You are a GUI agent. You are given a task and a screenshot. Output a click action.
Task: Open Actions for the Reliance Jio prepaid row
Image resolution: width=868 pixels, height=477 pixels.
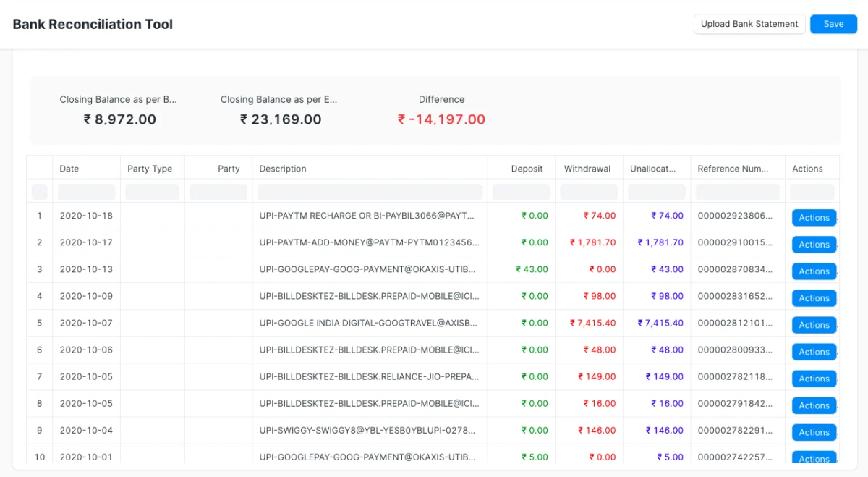tap(814, 379)
